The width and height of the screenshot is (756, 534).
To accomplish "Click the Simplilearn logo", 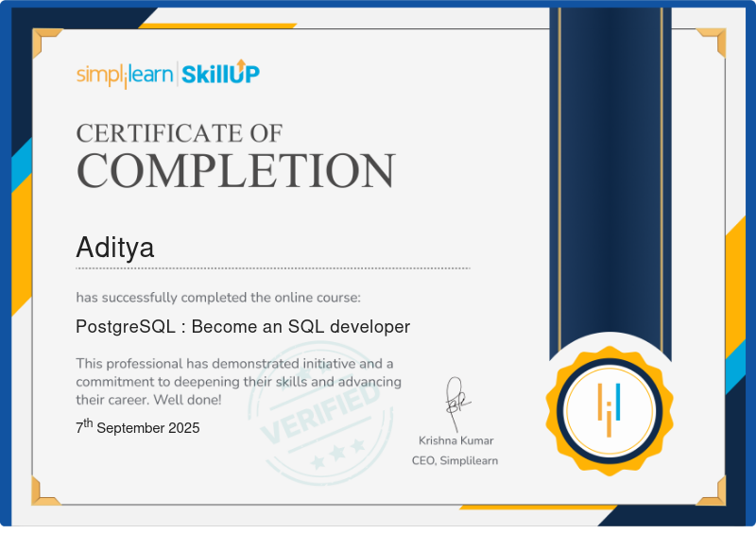I will point(124,75).
